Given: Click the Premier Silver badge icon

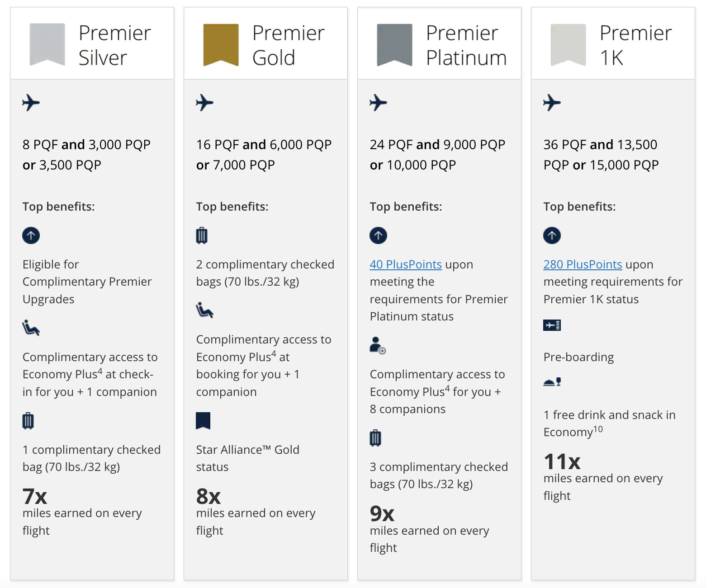Looking at the screenshot, I should pyautogui.click(x=47, y=45).
